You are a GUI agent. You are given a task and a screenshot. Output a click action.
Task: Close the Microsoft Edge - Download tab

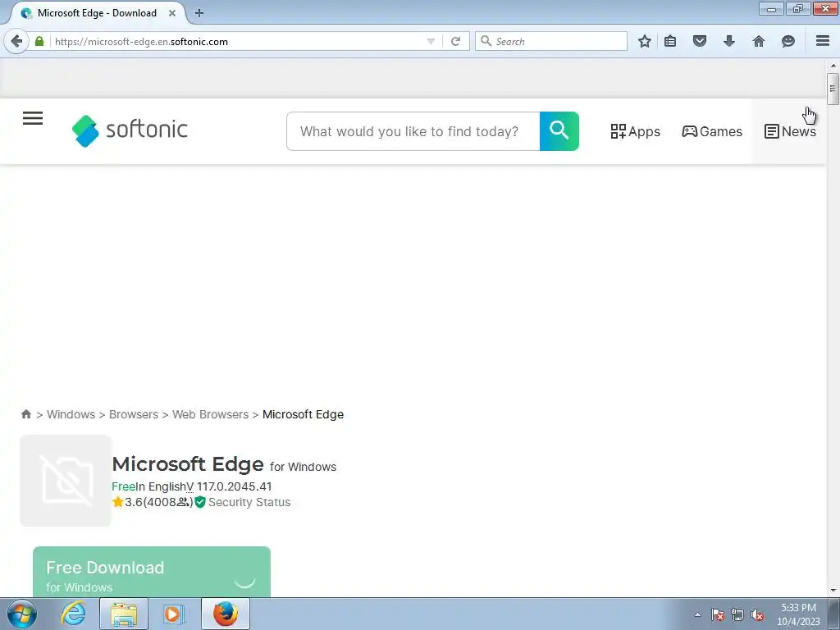click(x=172, y=13)
